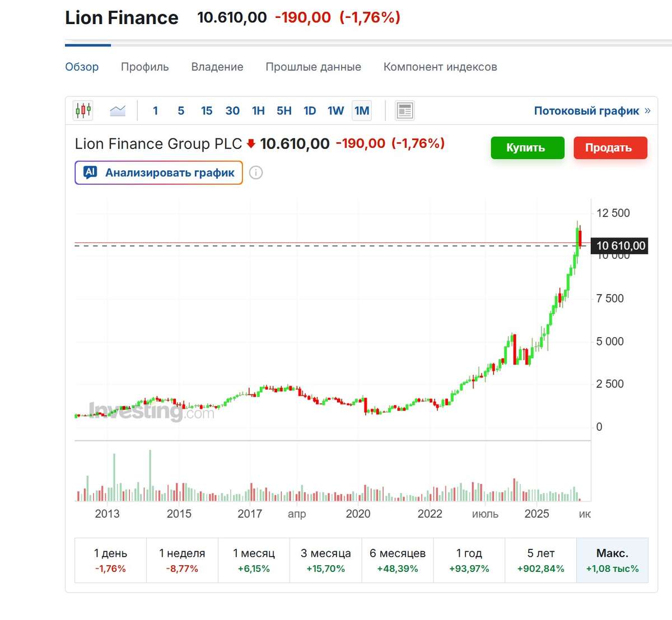The height and width of the screenshot is (620, 672).
Task: Click the AI badge on Анализировать график
Action: (x=90, y=173)
